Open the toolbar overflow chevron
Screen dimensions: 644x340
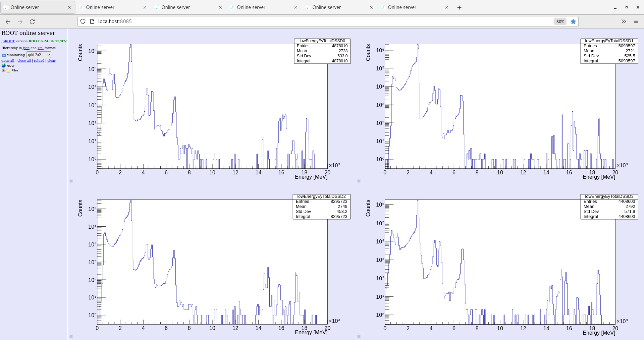tap(624, 22)
